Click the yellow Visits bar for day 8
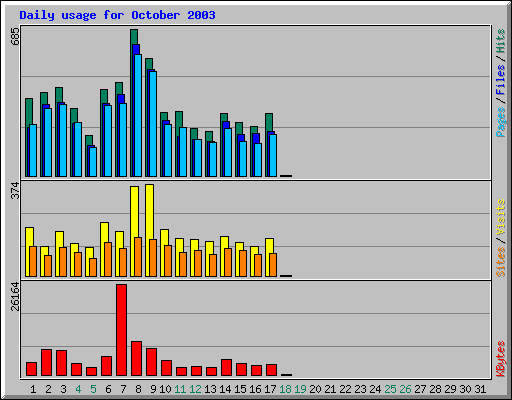This screenshot has height=400, width=512. (134, 212)
